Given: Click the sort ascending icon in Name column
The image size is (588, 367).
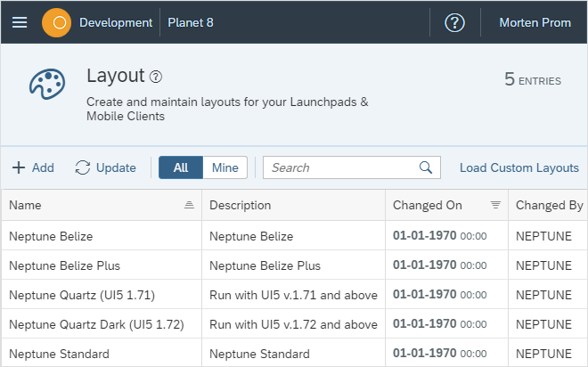Looking at the screenshot, I should click(x=189, y=205).
